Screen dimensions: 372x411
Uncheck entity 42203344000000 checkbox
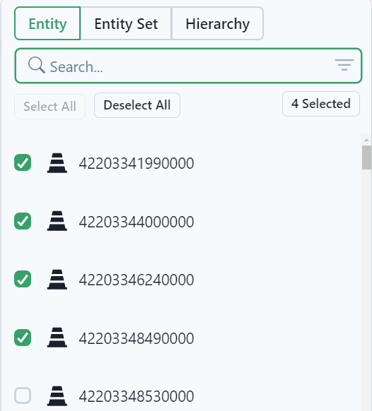coord(23,221)
